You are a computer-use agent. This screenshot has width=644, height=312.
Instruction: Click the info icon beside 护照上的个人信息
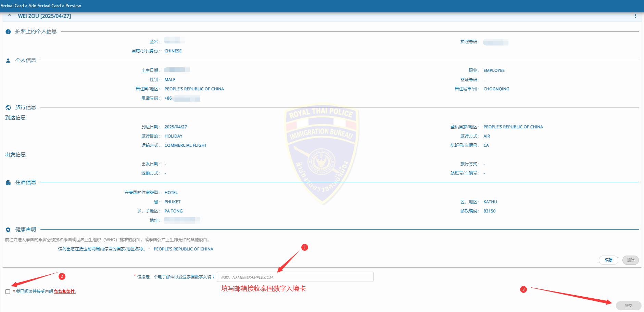point(8,31)
